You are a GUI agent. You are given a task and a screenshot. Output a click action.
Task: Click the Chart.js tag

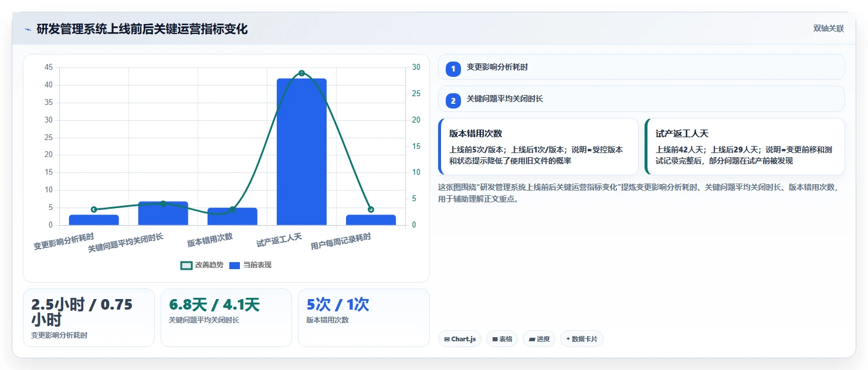[460, 339]
